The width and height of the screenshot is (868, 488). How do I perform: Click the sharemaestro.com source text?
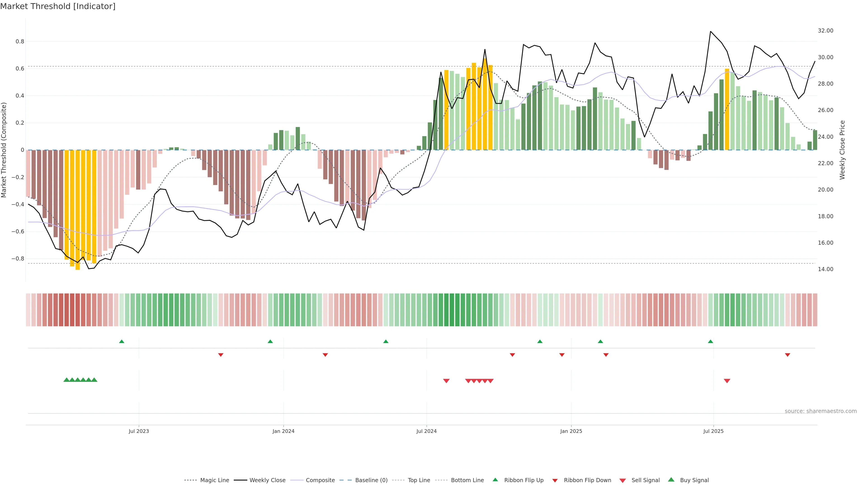point(821,411)
